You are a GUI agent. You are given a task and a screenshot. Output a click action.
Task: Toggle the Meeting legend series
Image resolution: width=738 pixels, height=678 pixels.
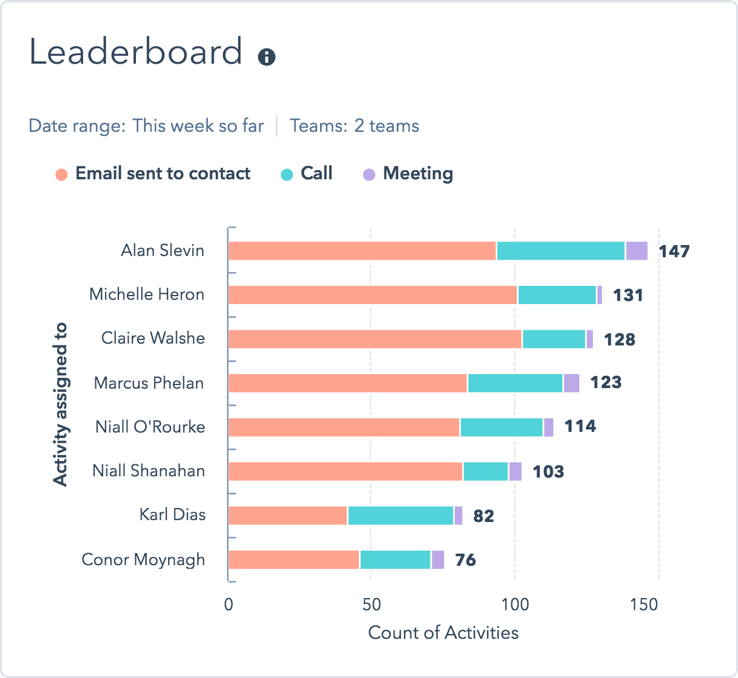pos(417,174)
